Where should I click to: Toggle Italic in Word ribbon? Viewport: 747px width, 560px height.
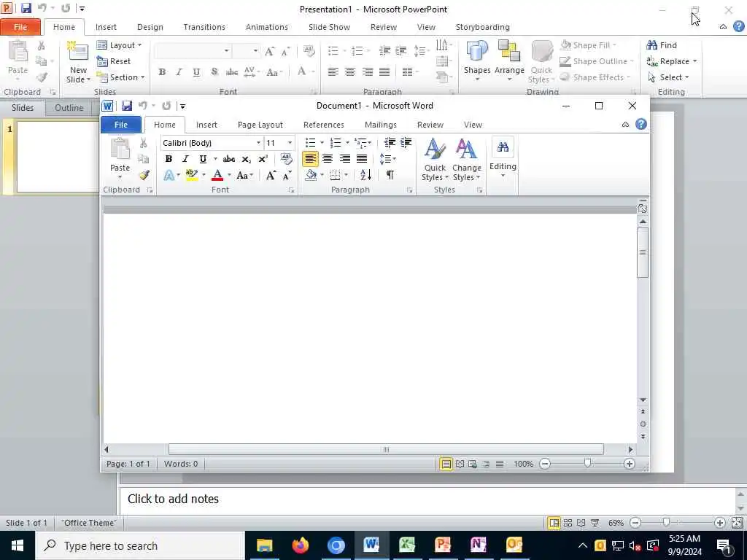(185, 159)
